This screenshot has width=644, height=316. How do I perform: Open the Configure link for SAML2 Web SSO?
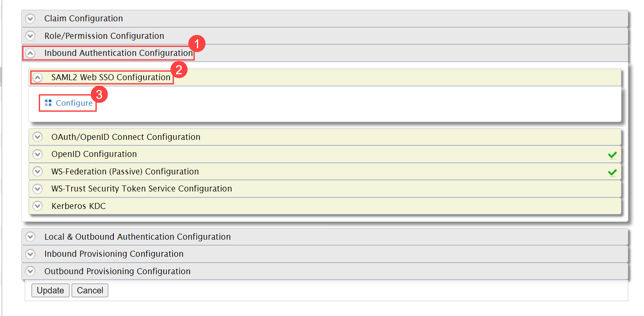(x=74, y=103)
